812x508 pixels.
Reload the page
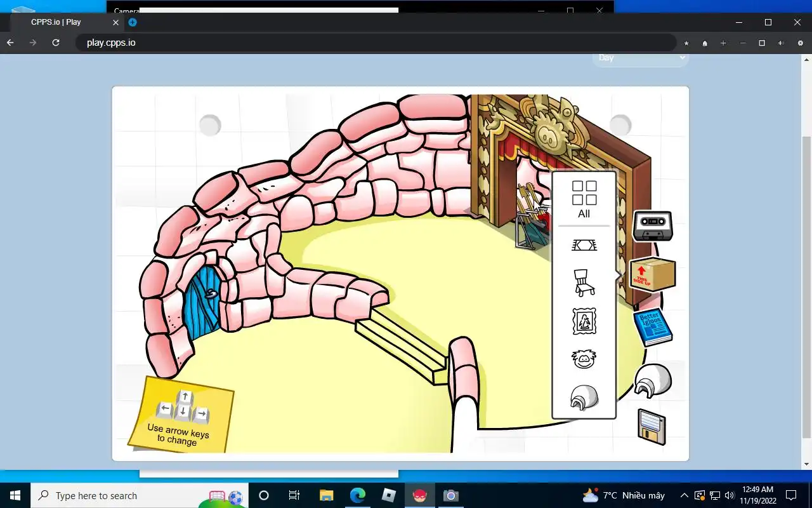coord(56,43)
